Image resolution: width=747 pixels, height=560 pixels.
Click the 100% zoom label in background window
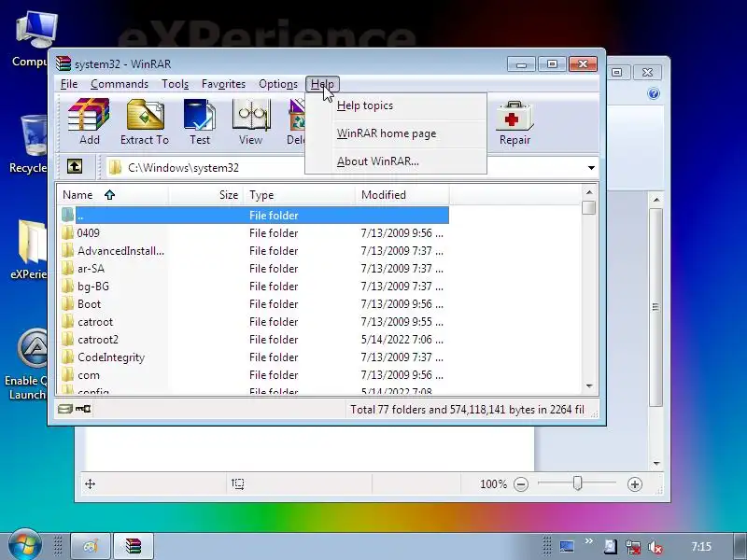pyautogui.click(x=493, y=484)
